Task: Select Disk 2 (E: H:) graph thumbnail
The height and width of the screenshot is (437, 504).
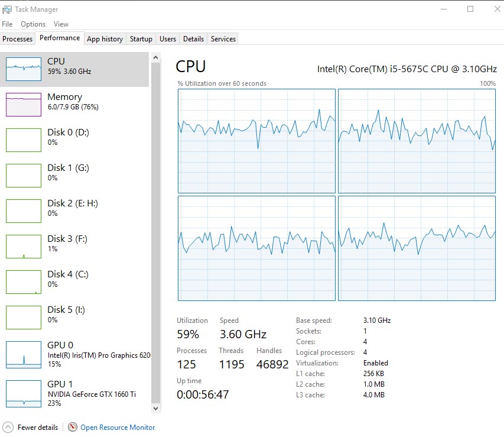Action: [x=24, y=211]
